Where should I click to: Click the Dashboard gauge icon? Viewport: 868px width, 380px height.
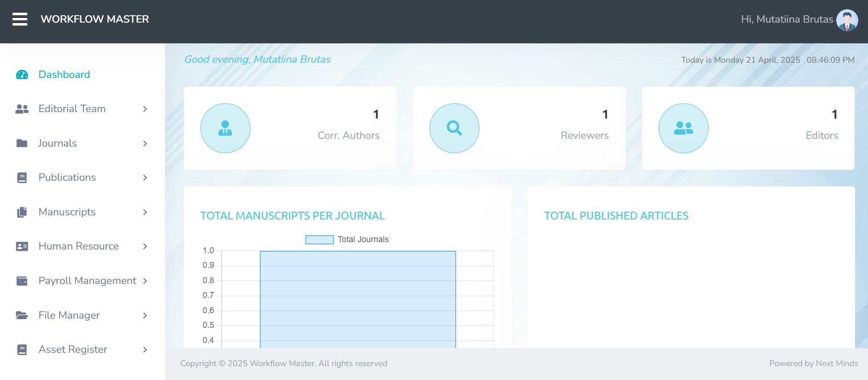pyautogui.click(x=22, y=75)
